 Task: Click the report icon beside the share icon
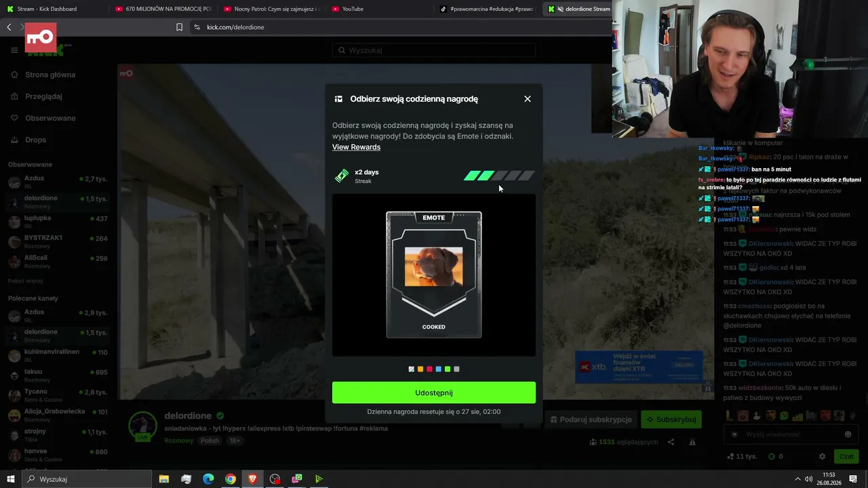tap(692, 442)
